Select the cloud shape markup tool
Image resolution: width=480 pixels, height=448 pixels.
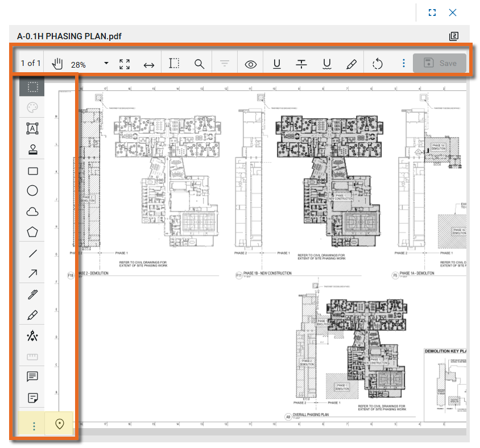[x=32, y=211]
